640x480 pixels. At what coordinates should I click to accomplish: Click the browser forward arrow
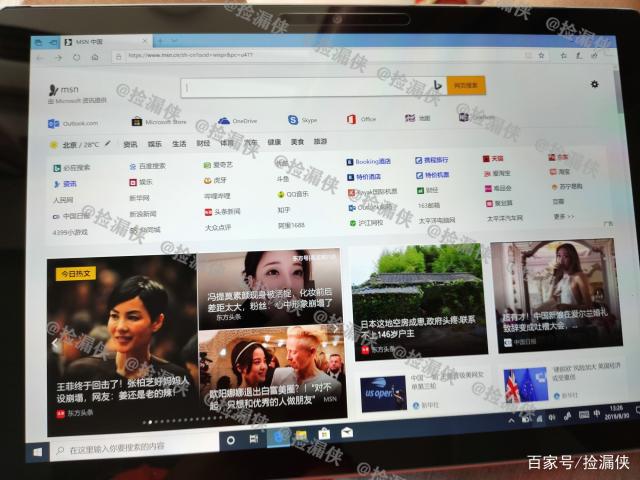pyautogui.click(x=58, y=58)
